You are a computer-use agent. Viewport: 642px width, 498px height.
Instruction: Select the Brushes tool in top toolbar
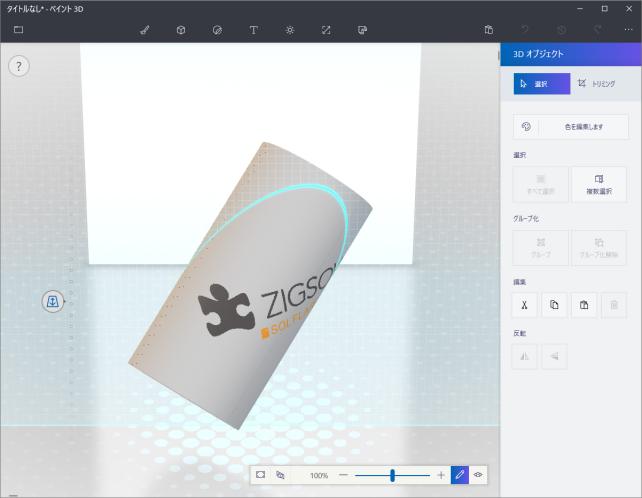[x=145, y=30]
